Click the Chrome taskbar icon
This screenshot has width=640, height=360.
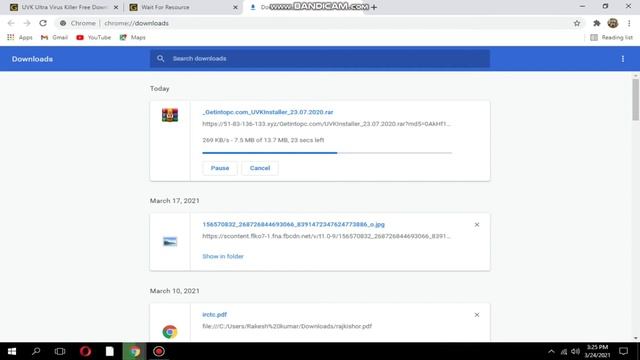tap(135, 351)
